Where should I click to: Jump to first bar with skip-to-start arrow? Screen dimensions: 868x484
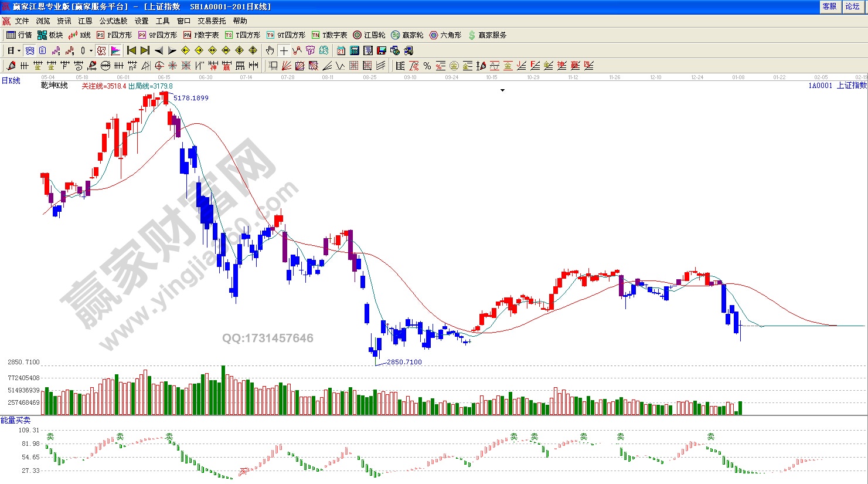coord(131,50)
